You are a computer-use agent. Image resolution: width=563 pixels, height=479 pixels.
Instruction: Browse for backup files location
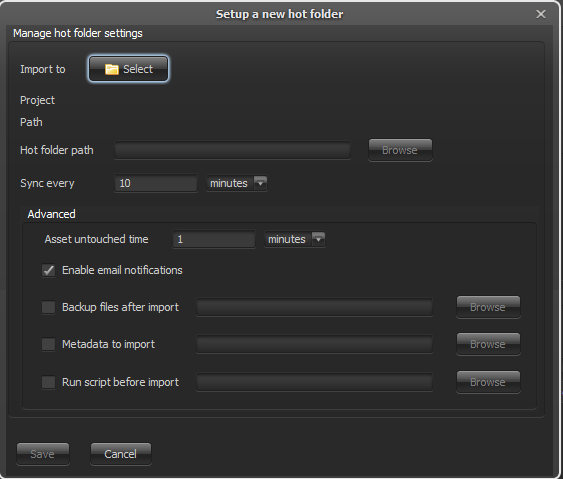(x=488, y=307)
